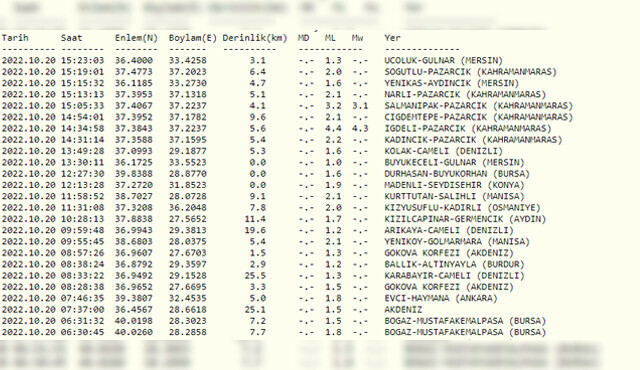Click the 'Saat' column header

71,38
